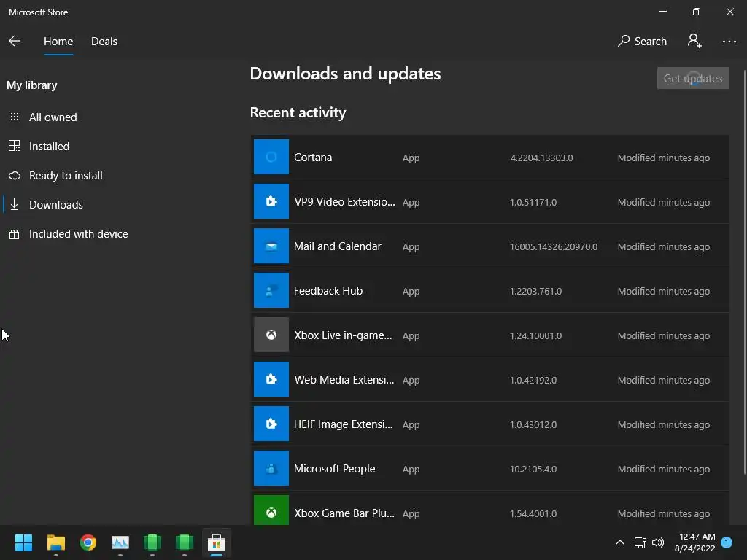Viewport: 747px width, 560px height.
Task: Click version 16005.14326.20970.0
Action: [554, 246]
